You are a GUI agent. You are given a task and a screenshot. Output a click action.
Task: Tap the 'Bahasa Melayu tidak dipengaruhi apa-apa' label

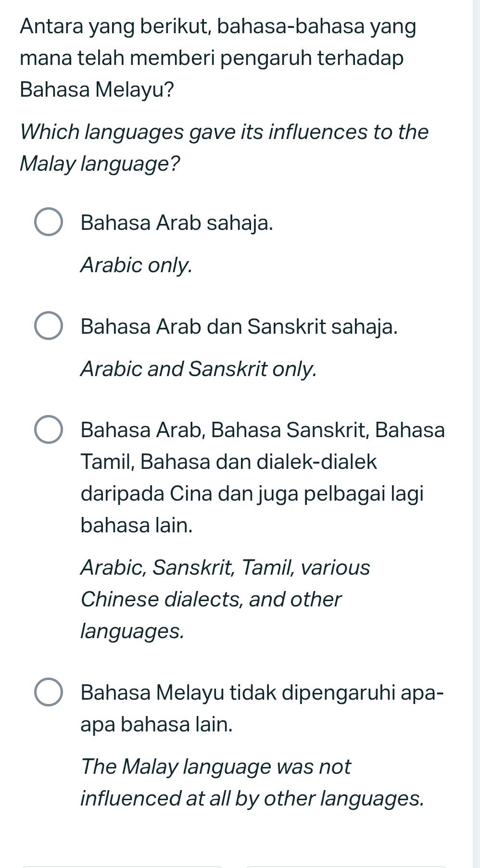coord(262,708)
